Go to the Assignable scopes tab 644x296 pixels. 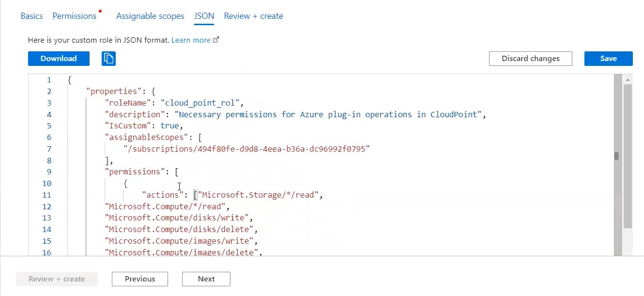pyautogui.click(x=150, y=16)
